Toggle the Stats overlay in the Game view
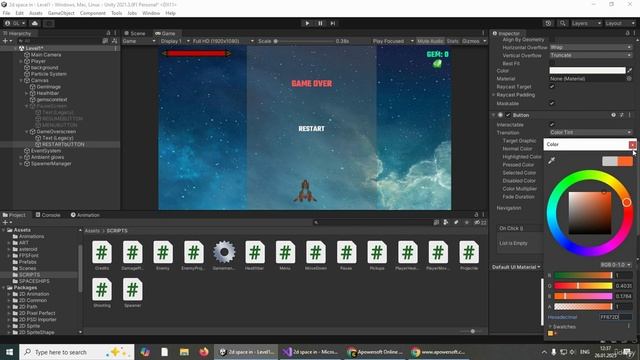Viewport: 640px width, 360px height. 452,41
